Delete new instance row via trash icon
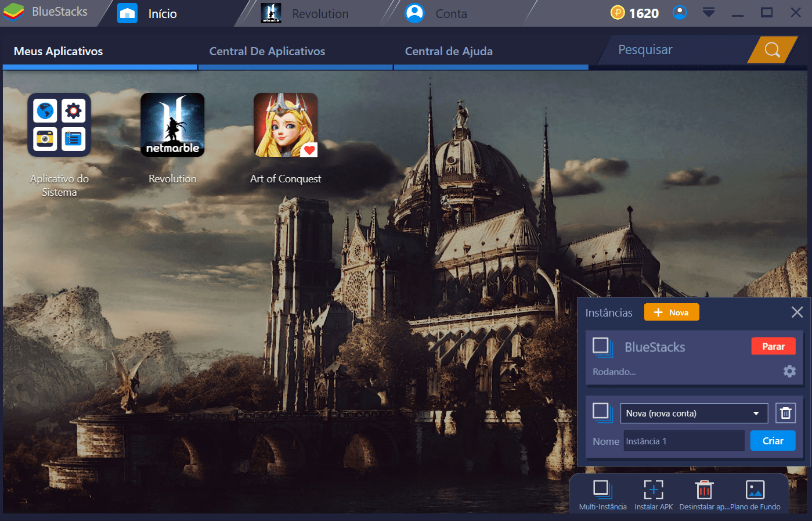The image size is (812, 521). pyautogui.click(x=785, y=413)
